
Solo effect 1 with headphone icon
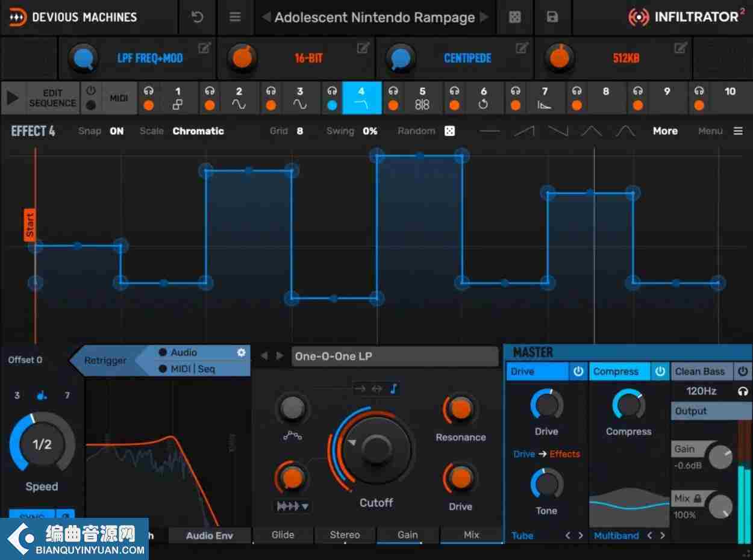(149, 91)
